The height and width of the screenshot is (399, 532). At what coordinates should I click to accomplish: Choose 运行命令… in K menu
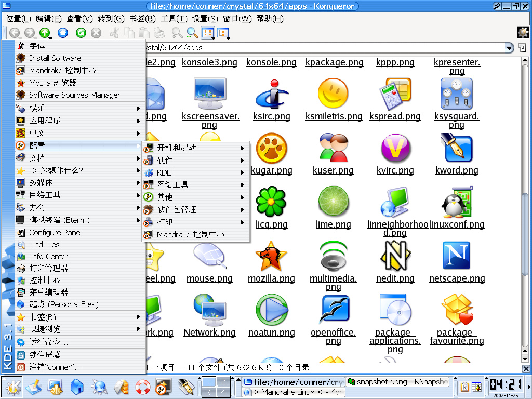point(80,342)
